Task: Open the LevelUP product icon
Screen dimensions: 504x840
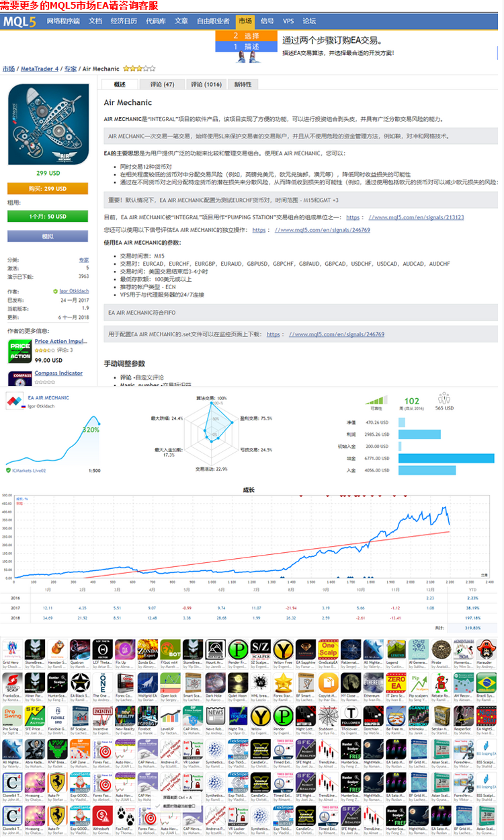Action: tap(170, 715)
